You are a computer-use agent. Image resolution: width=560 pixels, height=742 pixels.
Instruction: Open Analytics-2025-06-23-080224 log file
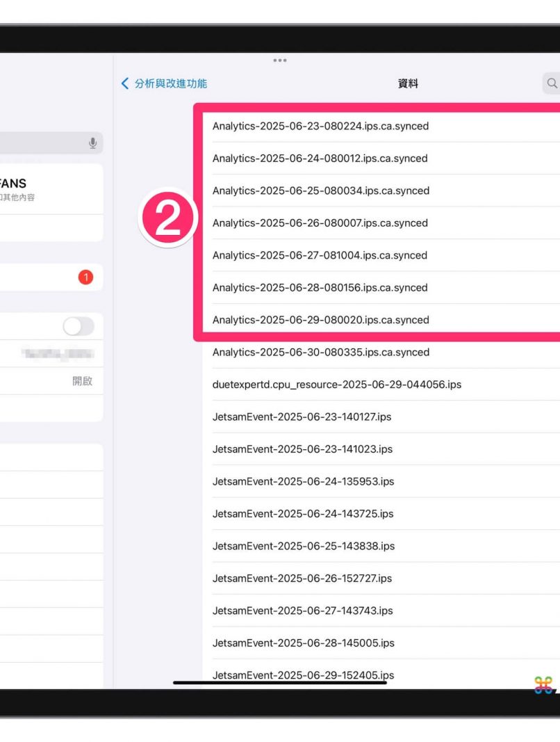(320, 127)
